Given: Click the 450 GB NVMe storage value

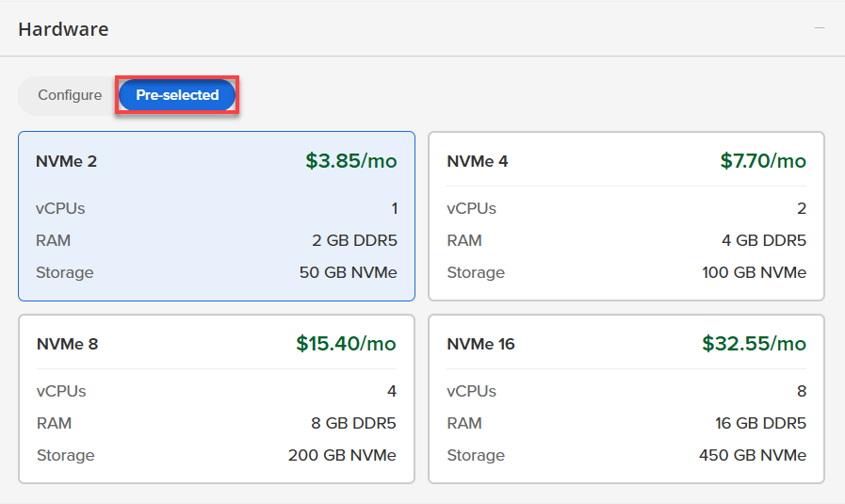Looking at the screenshot, I should pyautogui.click(x=754, y=455).
